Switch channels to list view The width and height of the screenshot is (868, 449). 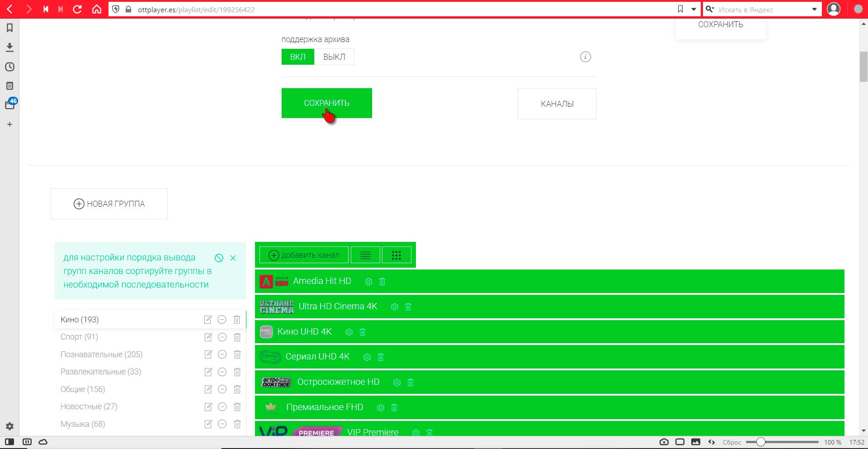[x=365, y=255]
